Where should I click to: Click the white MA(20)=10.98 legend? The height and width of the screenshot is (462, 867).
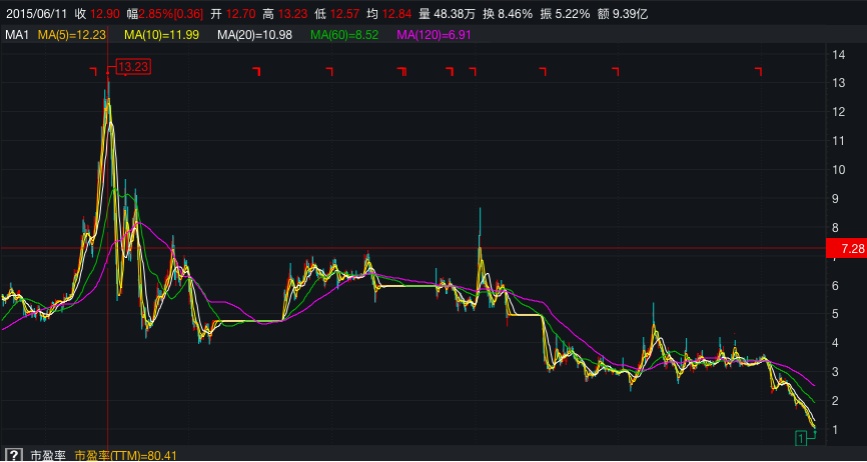(255, 35)
